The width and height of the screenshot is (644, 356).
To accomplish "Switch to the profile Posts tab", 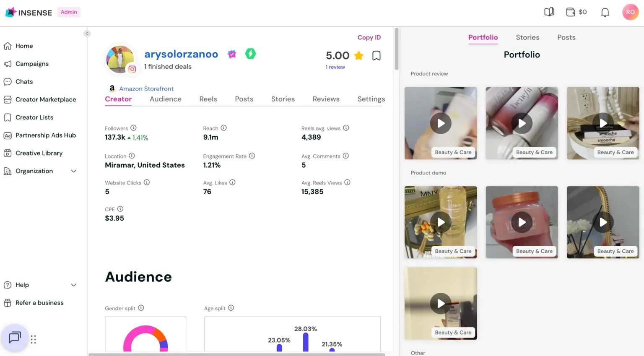I will click(x=244, y=99).
